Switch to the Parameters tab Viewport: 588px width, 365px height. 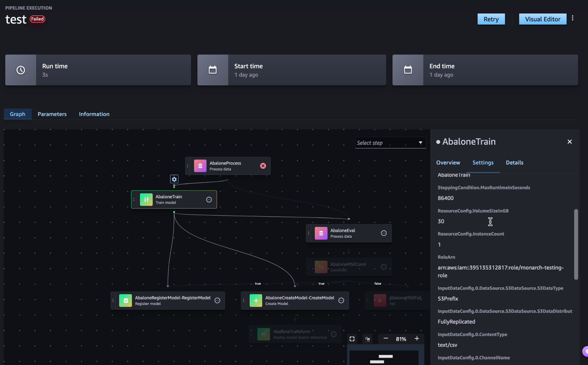(52, 114)
